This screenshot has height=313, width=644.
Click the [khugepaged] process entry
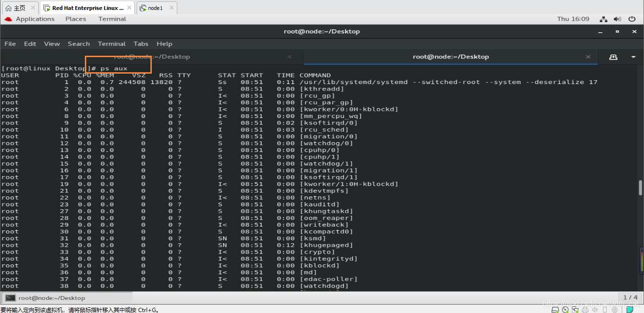coord(326,245)
